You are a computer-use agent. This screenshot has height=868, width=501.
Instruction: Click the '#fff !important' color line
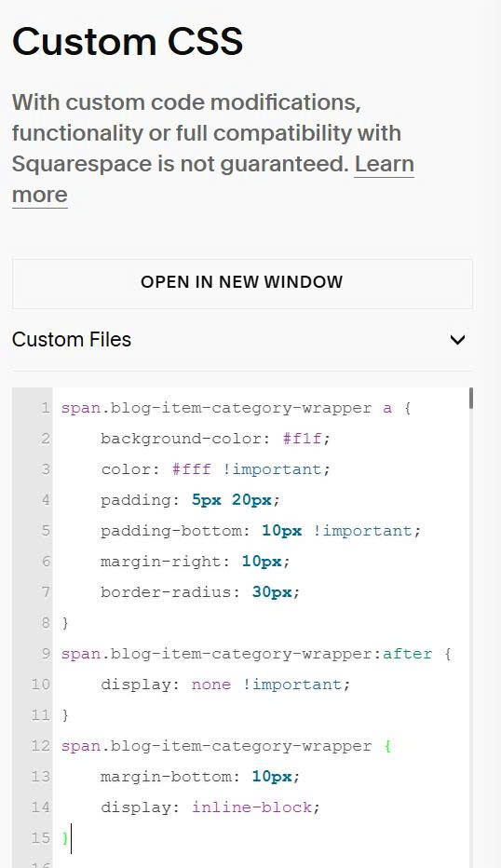215,469
